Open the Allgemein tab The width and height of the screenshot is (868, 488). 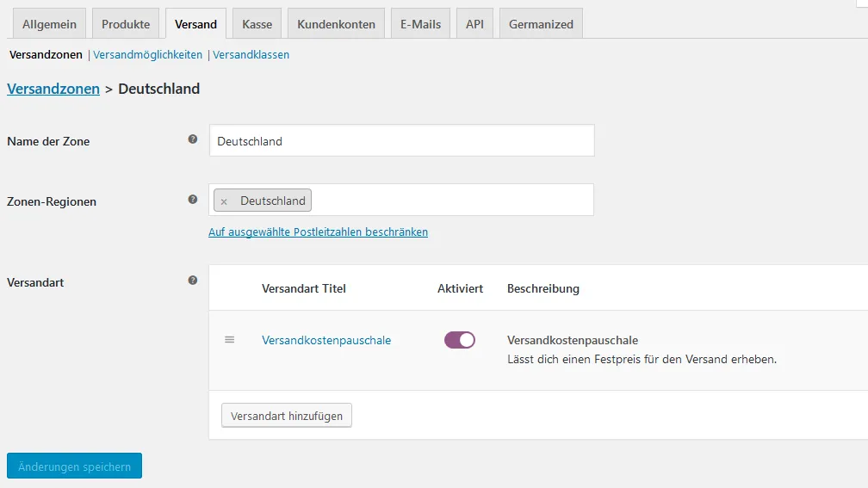tap(49, 24)
